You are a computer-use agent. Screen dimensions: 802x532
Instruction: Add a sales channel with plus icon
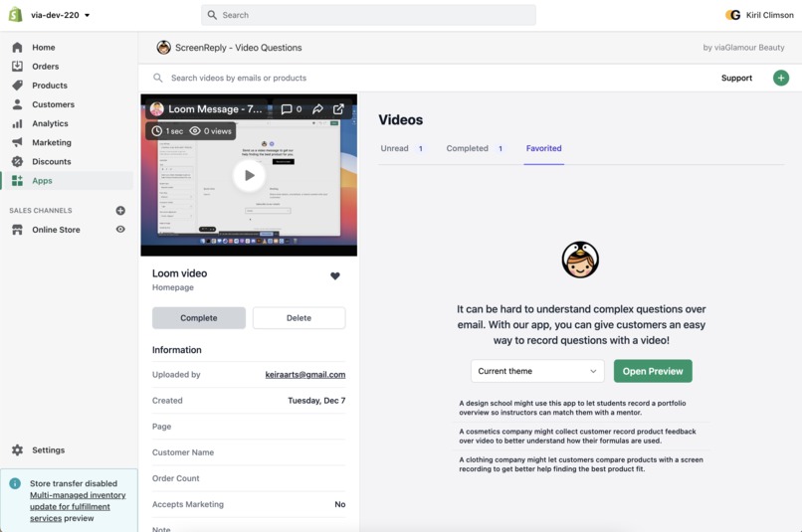point(120,210)
